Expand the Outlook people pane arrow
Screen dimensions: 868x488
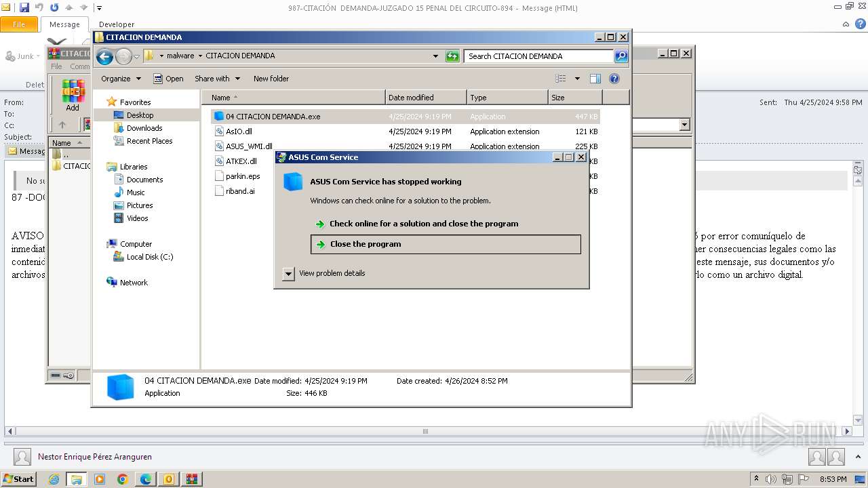coord(857,457)
